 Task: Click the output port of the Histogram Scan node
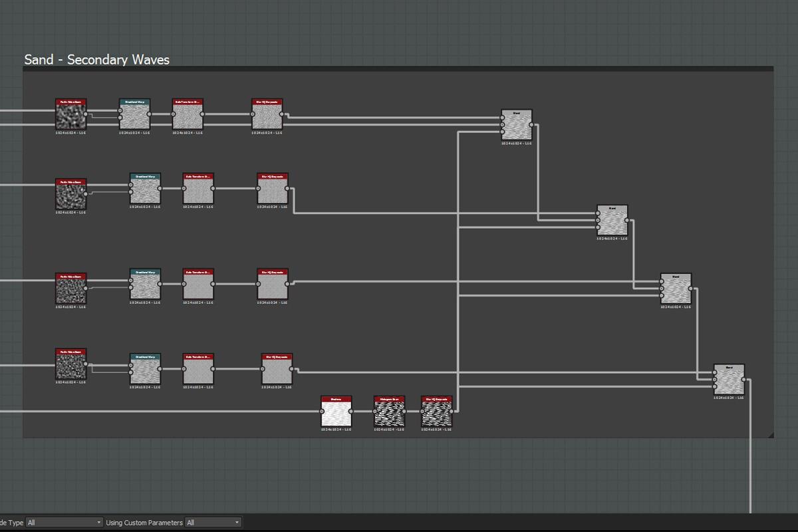pos(405,412)
